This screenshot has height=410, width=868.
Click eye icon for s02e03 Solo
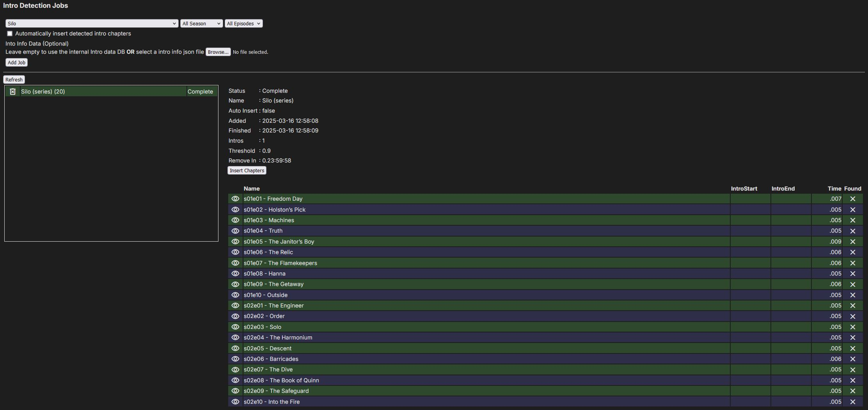point(235,327)
